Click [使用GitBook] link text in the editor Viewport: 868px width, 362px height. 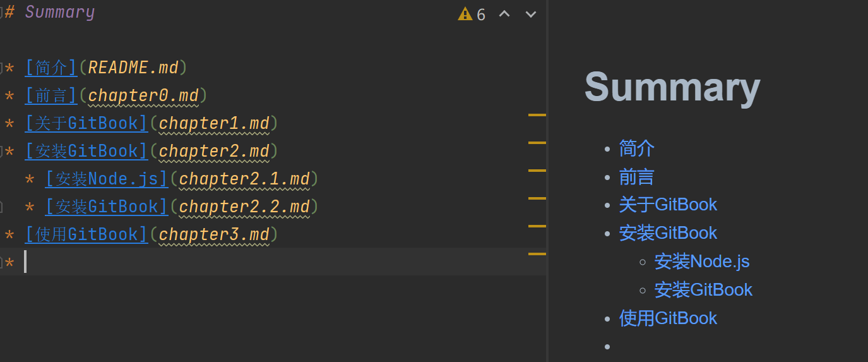pyautogui.click(x=86, y=234)
